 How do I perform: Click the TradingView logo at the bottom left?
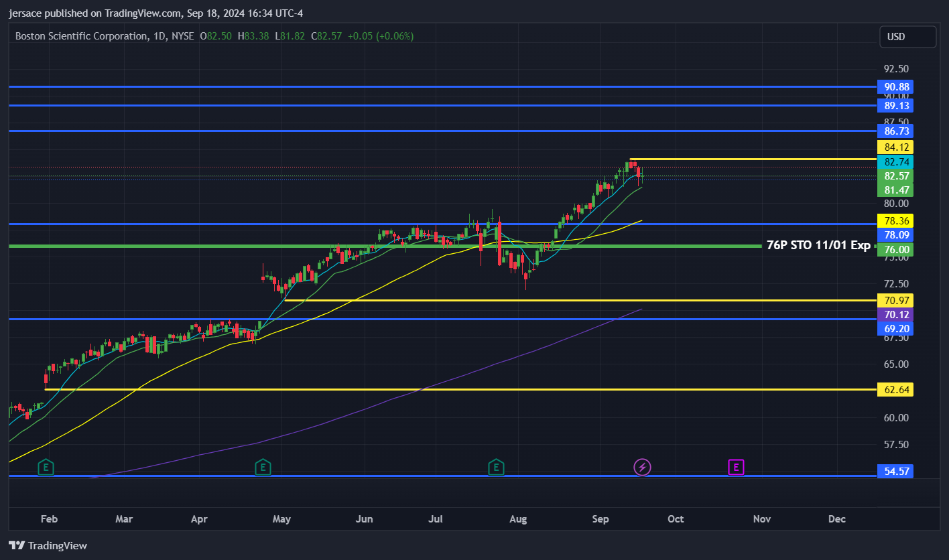pos(48,545)
